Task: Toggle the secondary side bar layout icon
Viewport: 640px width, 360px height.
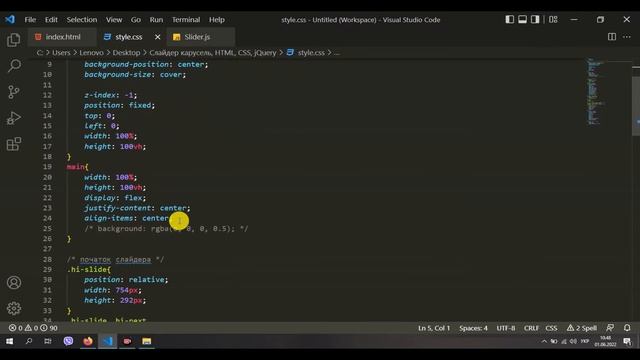Action: coord(535,20)
